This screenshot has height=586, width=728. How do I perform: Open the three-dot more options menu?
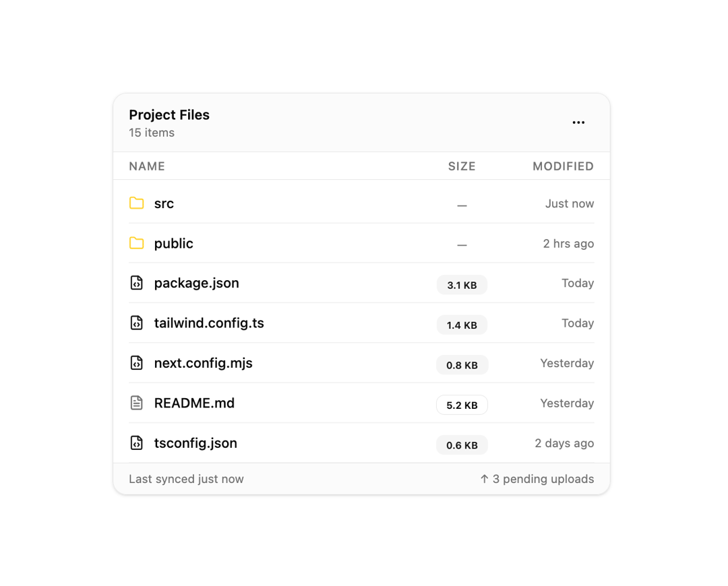coord(578,123)
